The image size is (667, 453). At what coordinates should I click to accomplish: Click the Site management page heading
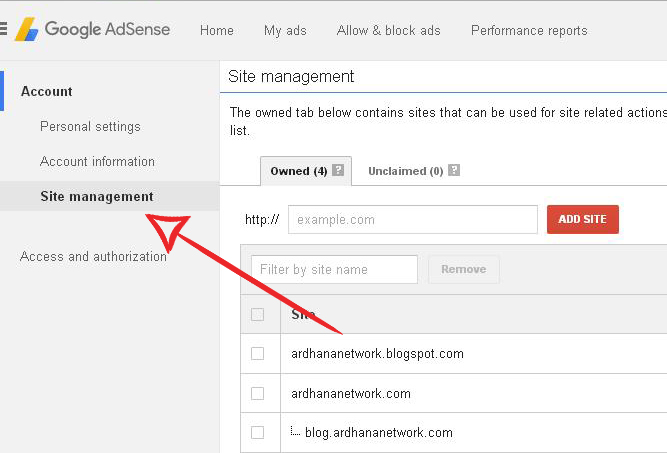[291, 77]
